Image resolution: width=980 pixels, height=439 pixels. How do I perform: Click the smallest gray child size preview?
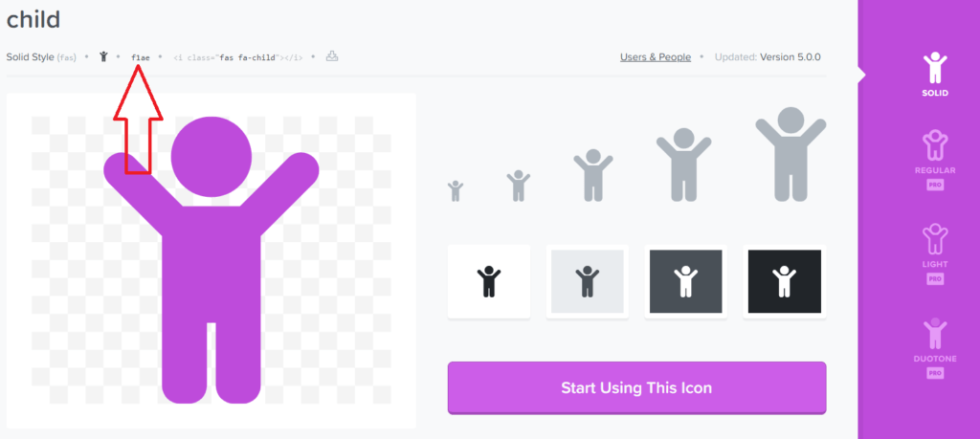pyautogui.click(x=456, y=191)
